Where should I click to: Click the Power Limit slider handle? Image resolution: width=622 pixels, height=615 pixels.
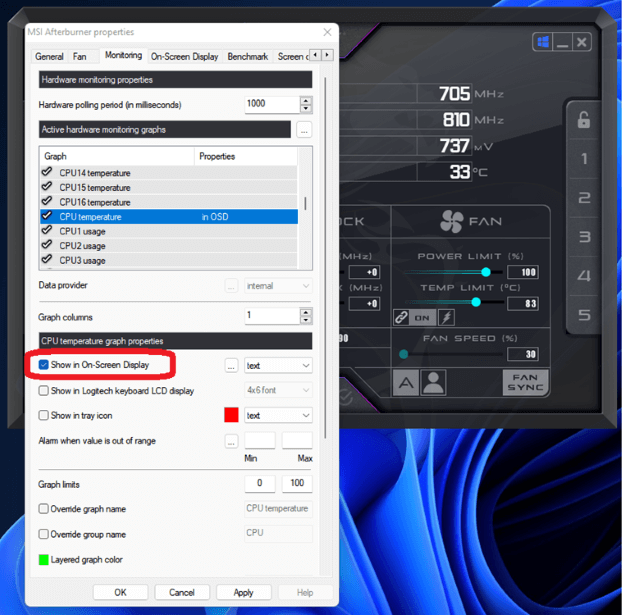[486, 272]
